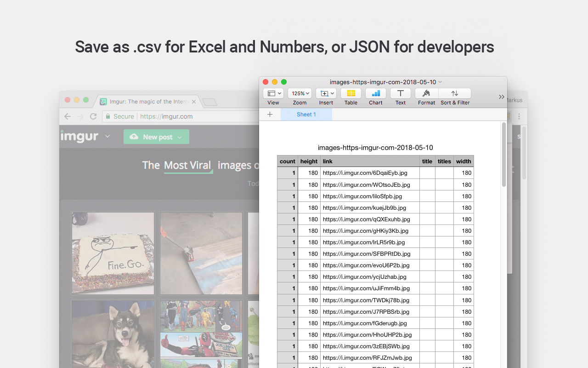Show more toolbar items chevron

[501, 97]
